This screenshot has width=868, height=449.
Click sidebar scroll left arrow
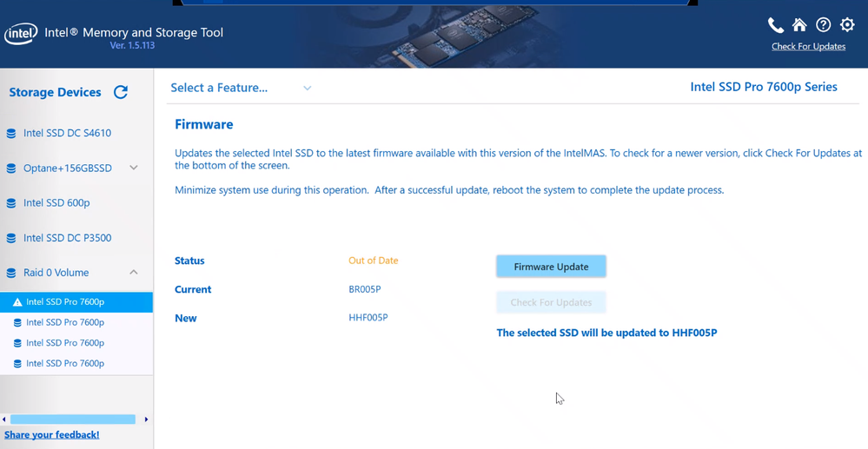(x=3, y=419)
